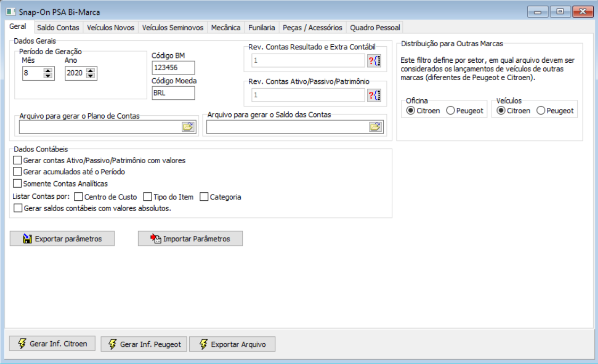
Task: Click the Saldo das Contas file path field
Action: click(x=288, y=127)
